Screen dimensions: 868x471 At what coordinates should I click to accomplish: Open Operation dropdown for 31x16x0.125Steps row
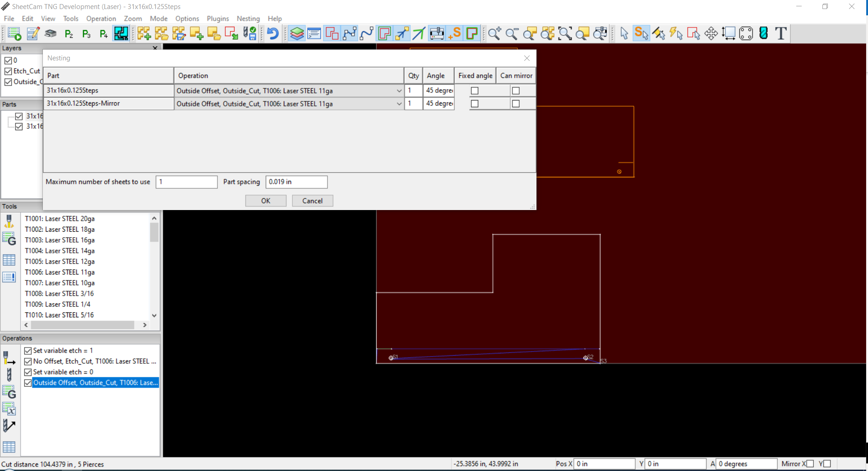399,91
